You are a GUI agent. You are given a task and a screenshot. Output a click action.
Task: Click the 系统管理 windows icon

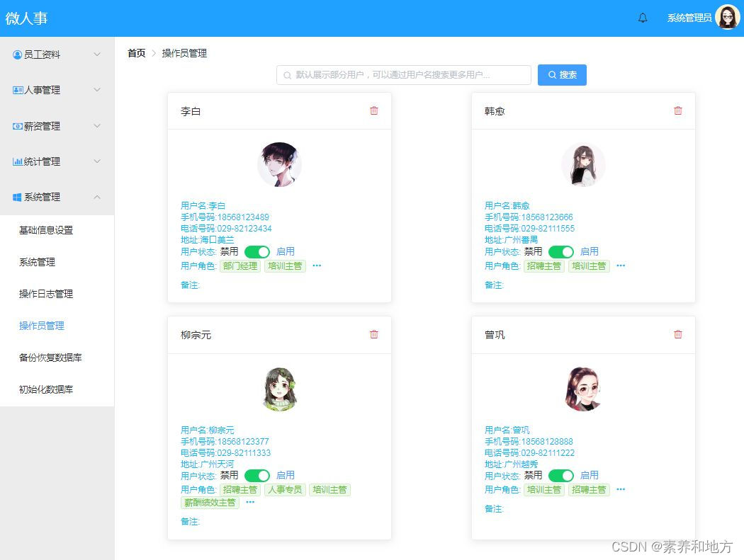pos(17,198)
